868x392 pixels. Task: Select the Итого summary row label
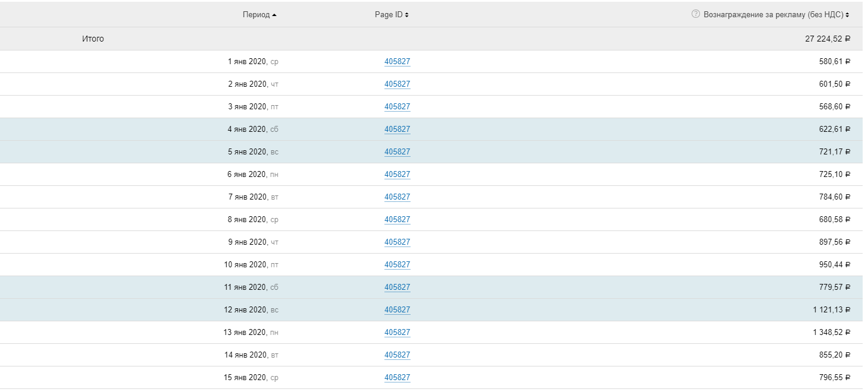click(93, 39)
